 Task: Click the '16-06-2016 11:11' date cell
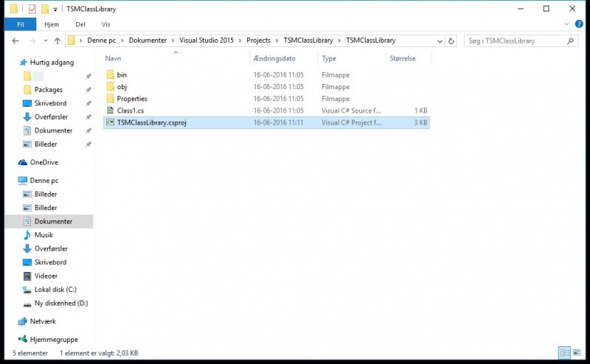click(278, 122)
